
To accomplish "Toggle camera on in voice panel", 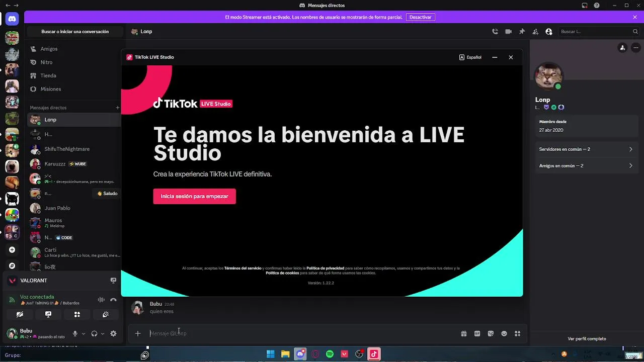I will coord(20,314).
